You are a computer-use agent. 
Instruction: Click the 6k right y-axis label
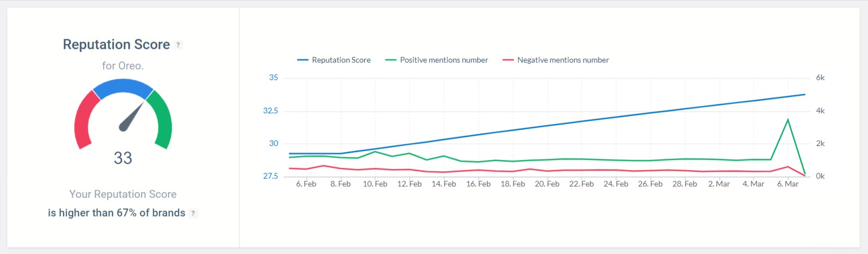(x=820, y=78)
